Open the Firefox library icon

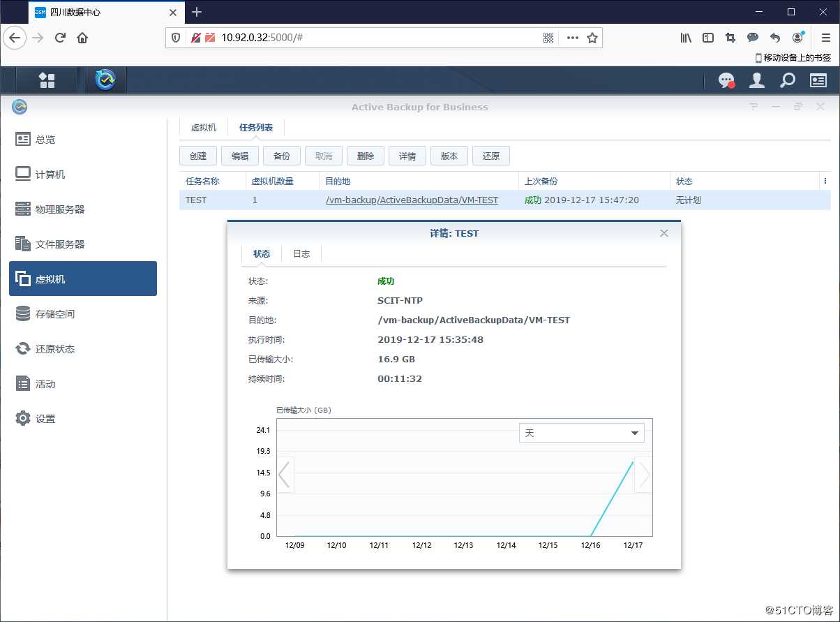pyautogui.click(x=686, y=38)
